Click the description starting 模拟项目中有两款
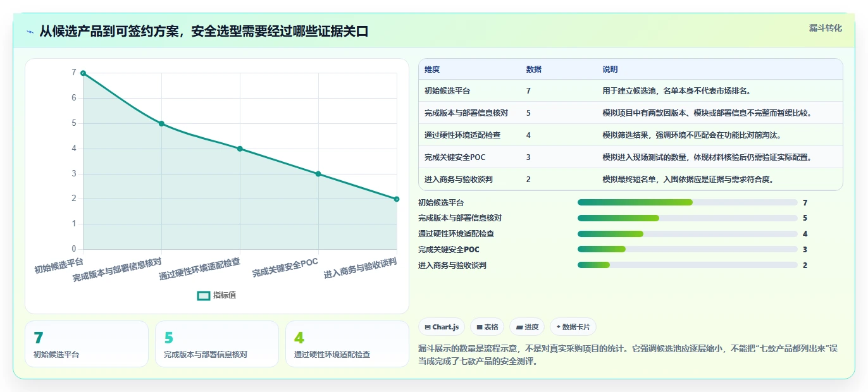Screen dimensions: 868x392 [x=707, y=113]
